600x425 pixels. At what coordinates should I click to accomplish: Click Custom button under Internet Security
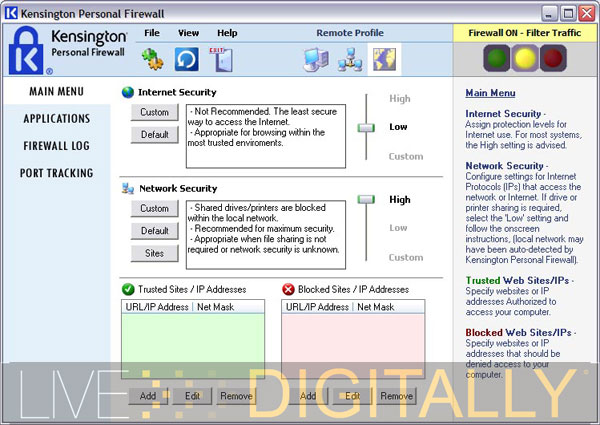point(154,112)
